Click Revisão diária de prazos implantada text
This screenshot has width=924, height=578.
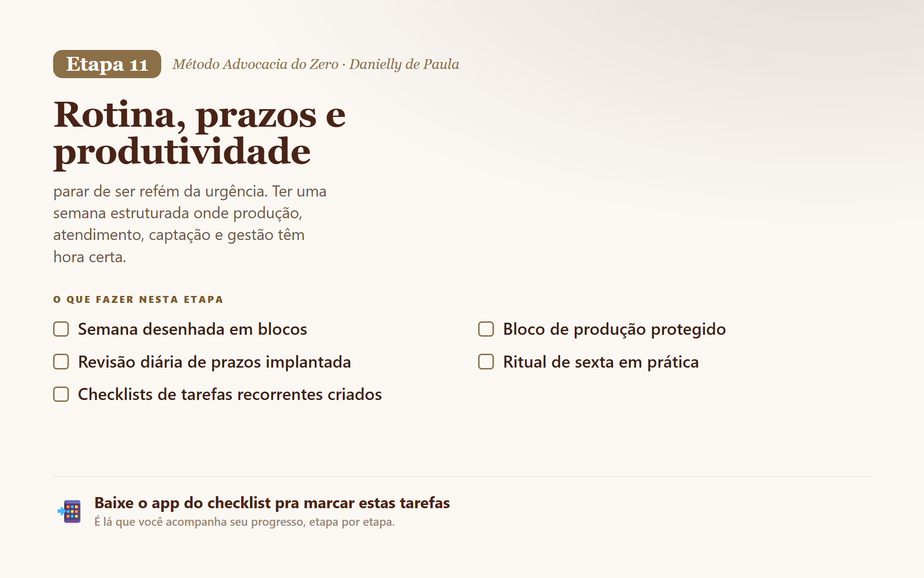214,362
